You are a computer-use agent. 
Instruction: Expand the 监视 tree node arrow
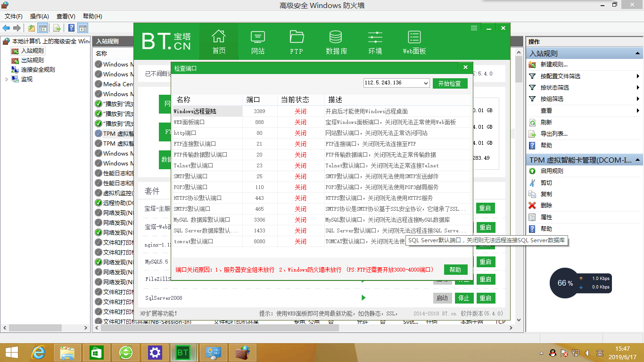click(7, 79)
